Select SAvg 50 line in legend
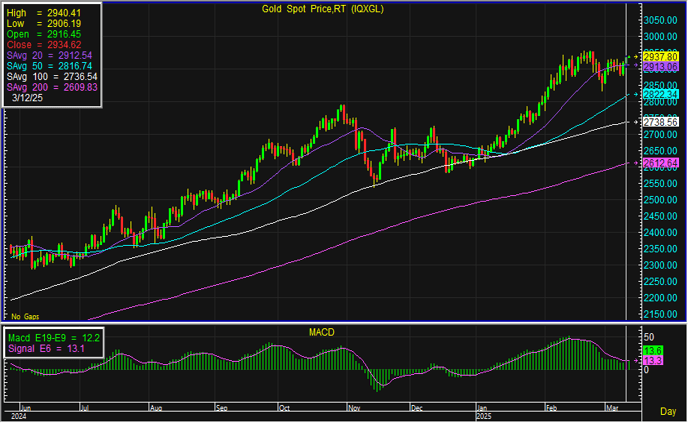 coord(52,66)
